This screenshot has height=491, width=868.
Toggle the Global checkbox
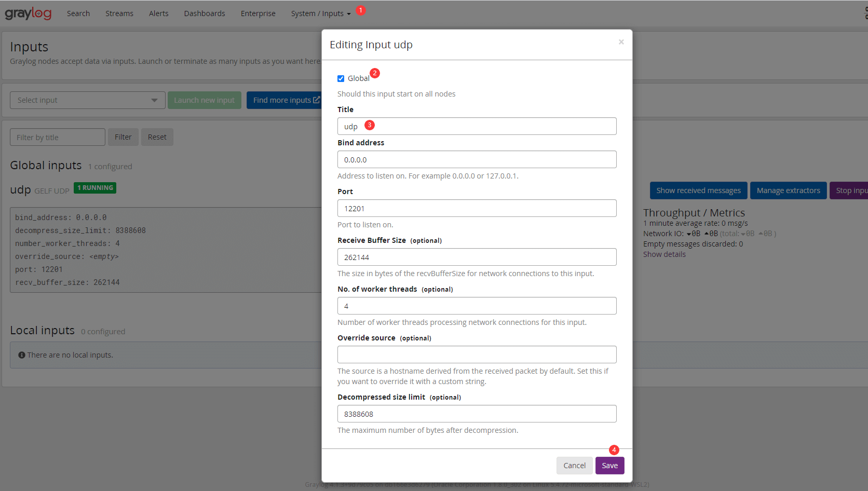[341, 79]
